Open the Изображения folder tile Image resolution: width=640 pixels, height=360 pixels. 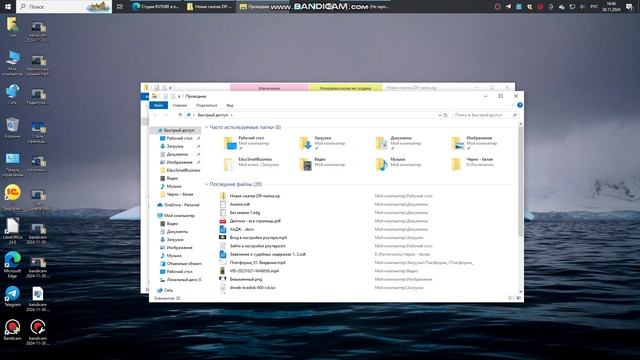point(476,143)
